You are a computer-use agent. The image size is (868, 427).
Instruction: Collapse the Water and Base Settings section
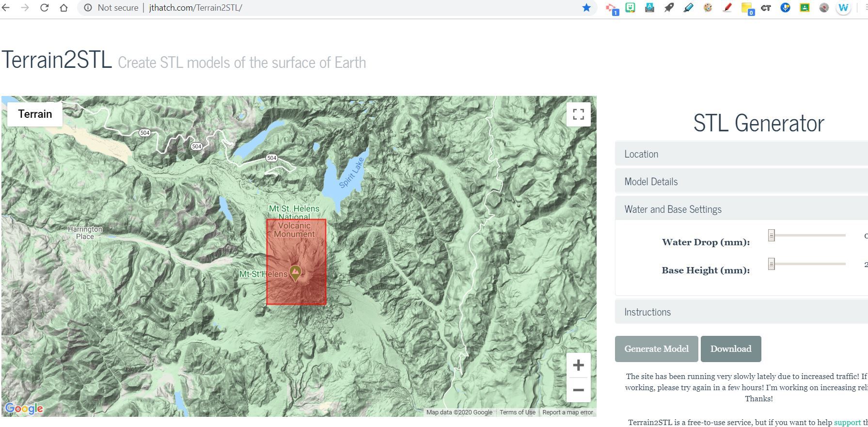(x=741, y=209)
